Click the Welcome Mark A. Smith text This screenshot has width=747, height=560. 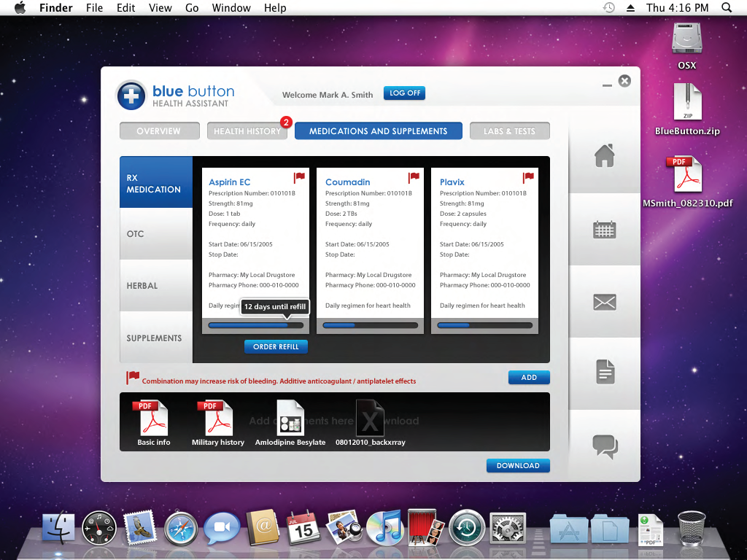[x=328, y=95]
